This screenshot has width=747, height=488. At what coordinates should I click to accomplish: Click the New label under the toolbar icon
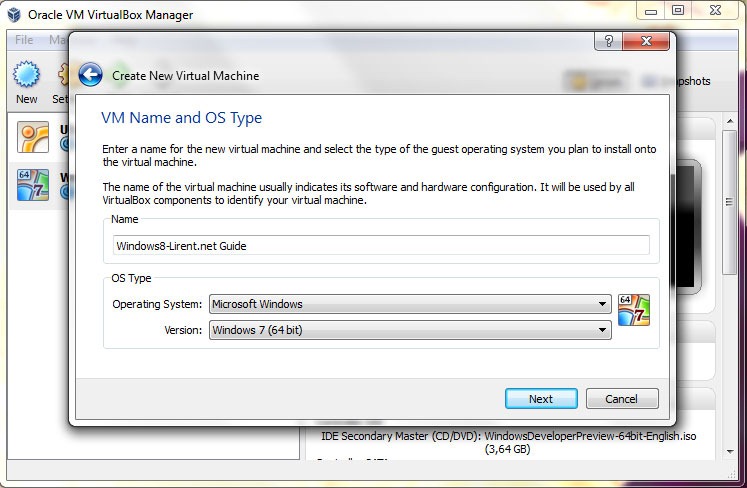[26, 99]
